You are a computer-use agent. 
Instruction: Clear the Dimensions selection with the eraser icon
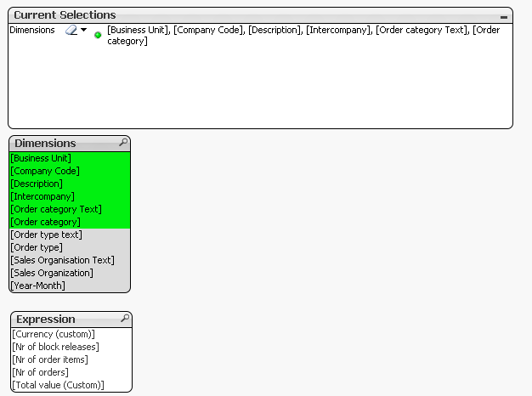click(x=71, y=31)
